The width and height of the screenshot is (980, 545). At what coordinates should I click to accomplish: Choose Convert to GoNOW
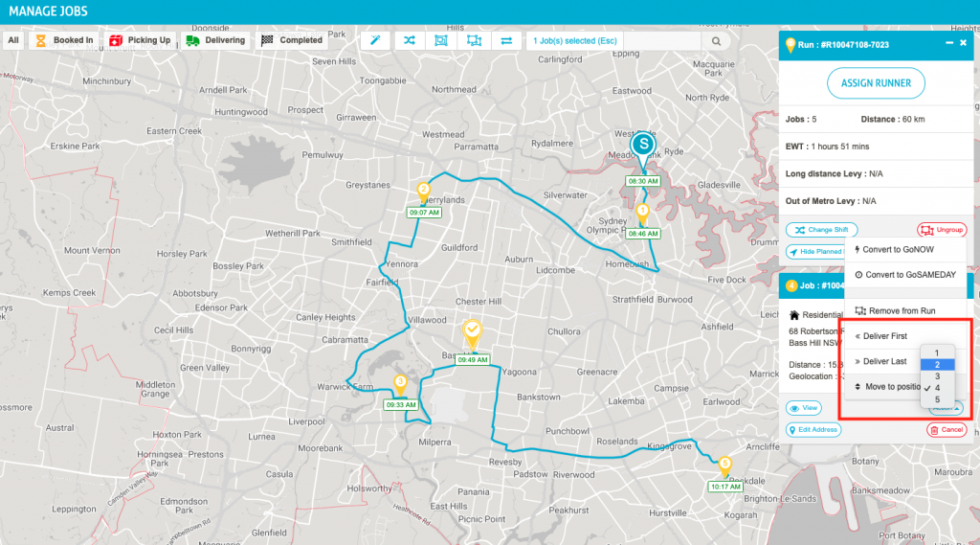[x=905, y=250]
